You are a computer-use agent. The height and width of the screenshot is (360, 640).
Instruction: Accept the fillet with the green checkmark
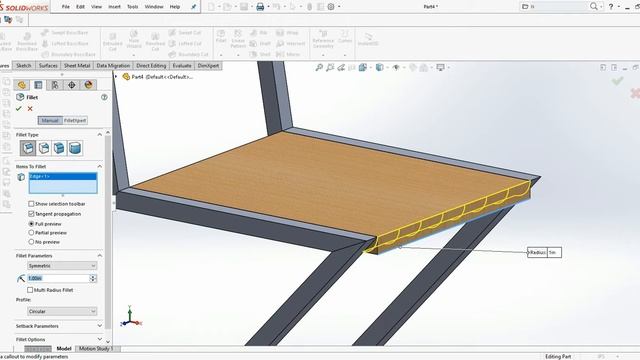[18, 109]
